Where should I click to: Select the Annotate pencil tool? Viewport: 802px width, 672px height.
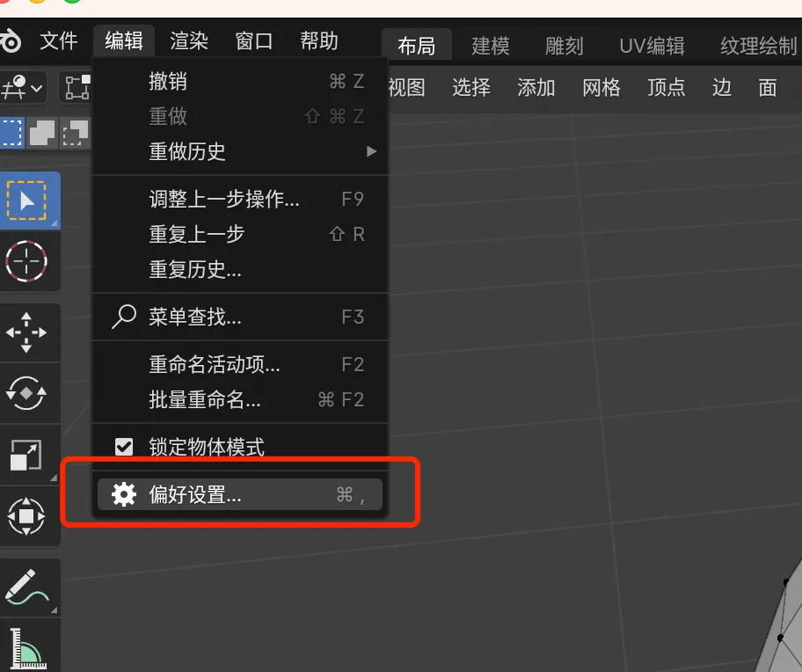(x=27, y=586)
